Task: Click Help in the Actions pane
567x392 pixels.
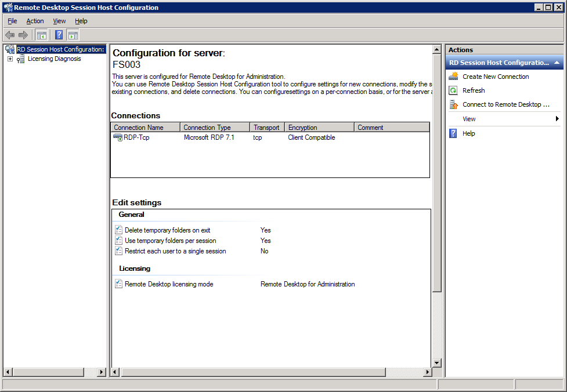Action: tap(469, 133)
